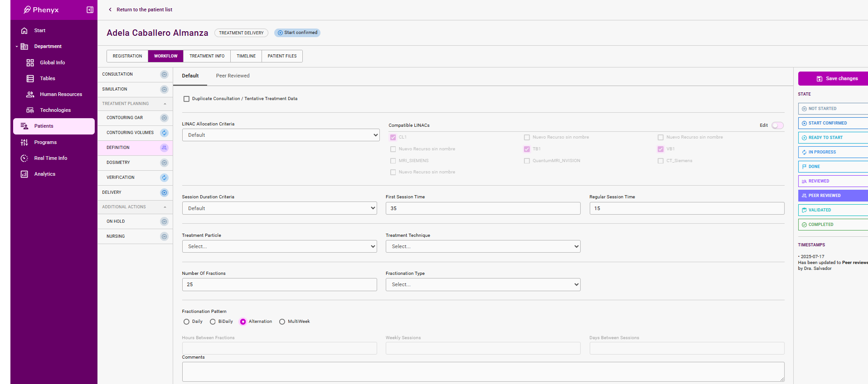Switch to the Treatment Info tab
The width and height of the screenshot is (868, 384).
pos(207,56)
